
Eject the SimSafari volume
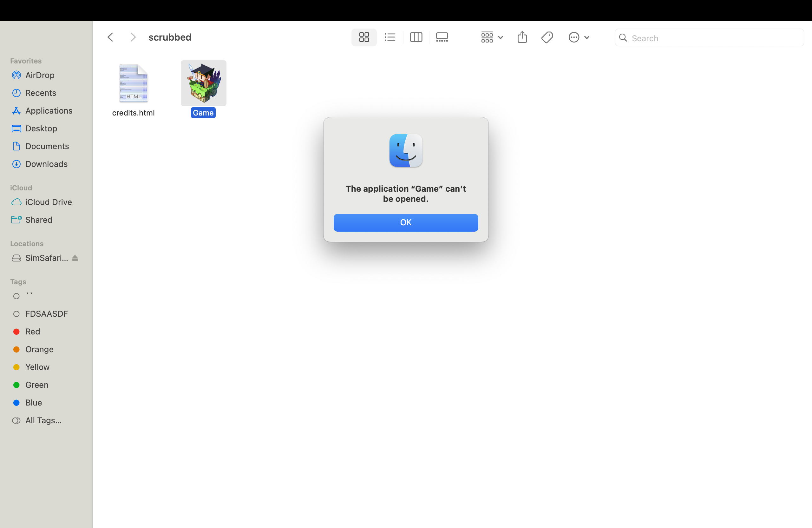(x=75, y=258)
